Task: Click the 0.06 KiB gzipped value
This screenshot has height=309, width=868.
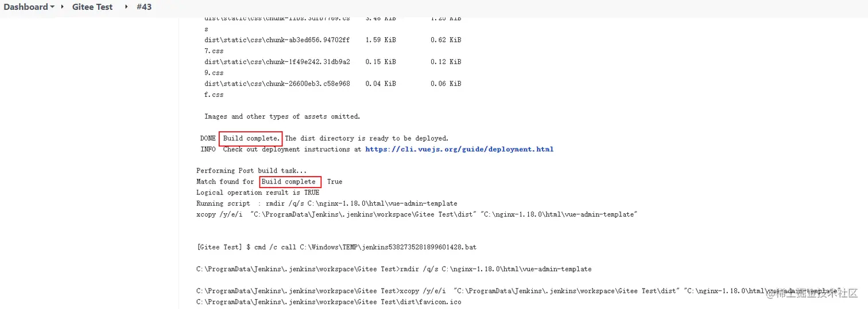Action: pos(446,84)
